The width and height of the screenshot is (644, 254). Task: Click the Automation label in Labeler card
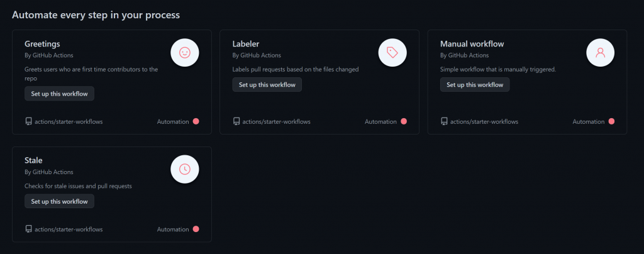(380, 121)
